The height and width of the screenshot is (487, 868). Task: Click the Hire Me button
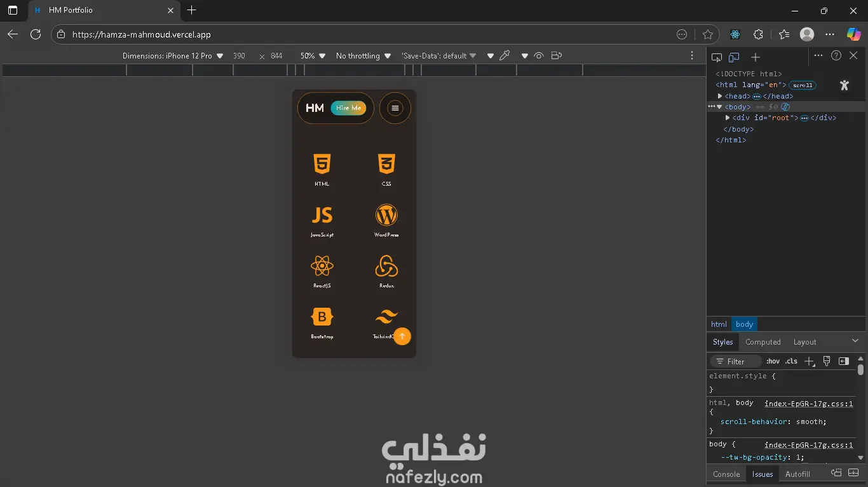[348, 108]
